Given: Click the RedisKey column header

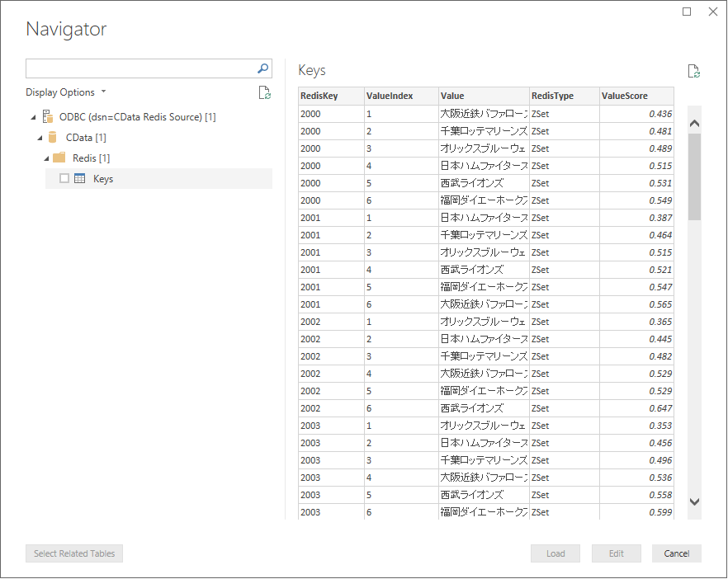Looking at the screenshot, I should coord(331,96).
